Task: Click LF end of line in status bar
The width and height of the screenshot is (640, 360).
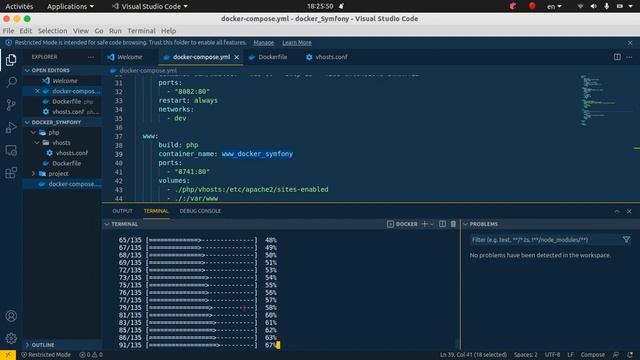Action: tap(570, 355)
